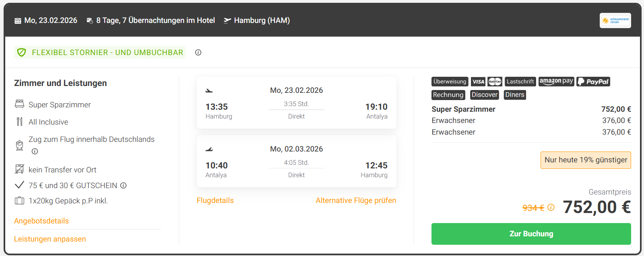Click the green shield cancellation icon
This screenshot has width=644, height=256.
22,53
